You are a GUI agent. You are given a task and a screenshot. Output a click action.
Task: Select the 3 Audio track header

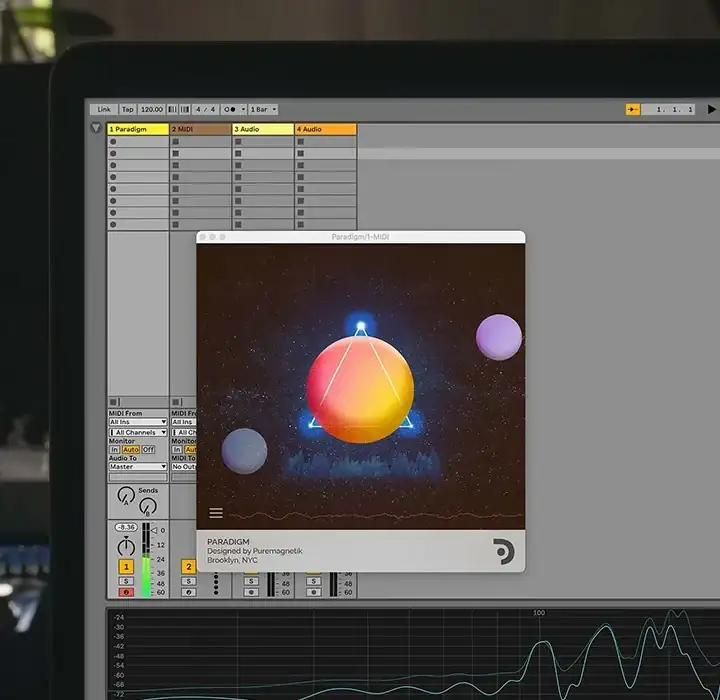[263, 129]
